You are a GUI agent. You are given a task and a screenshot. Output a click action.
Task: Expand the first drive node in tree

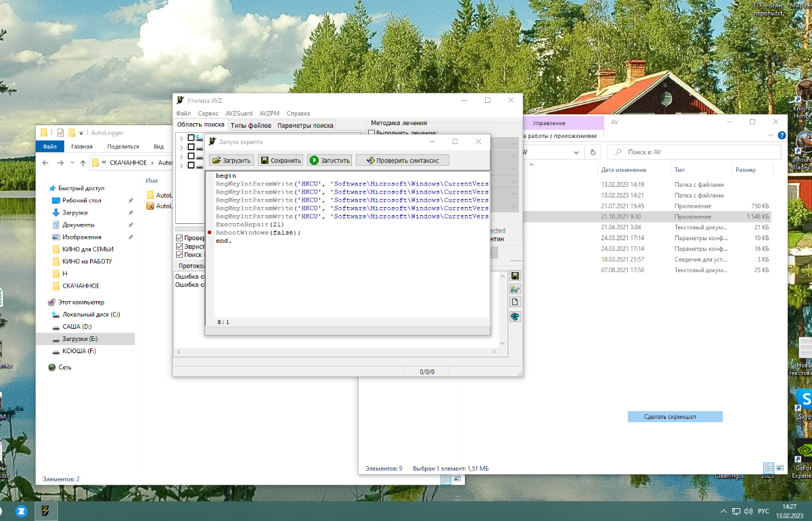tap(181, 138)
